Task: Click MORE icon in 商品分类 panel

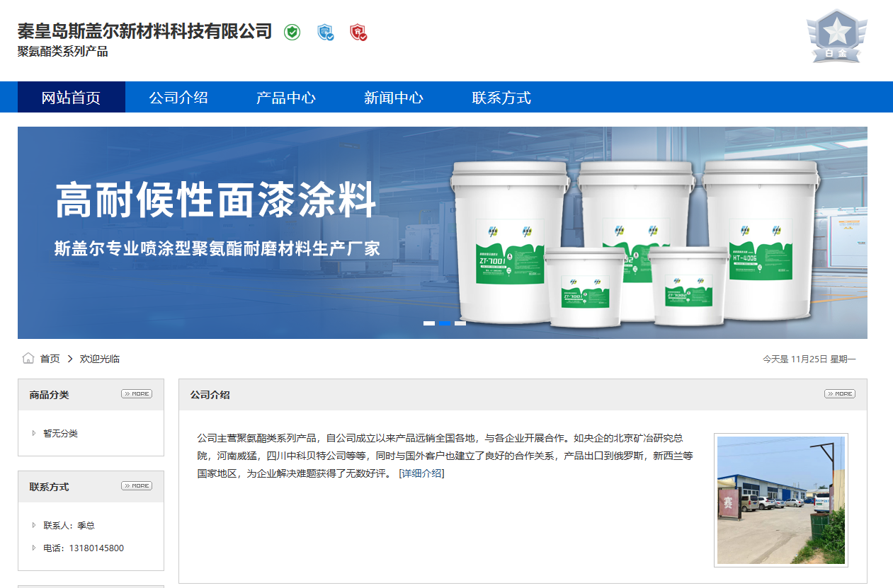Action: pos(137,394)
